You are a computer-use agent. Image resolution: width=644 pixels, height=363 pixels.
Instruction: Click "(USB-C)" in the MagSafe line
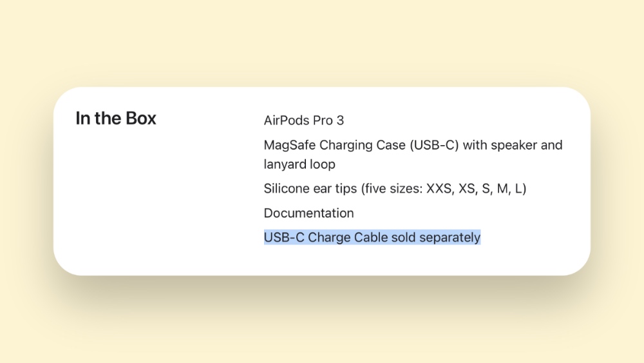pos(434,145)
